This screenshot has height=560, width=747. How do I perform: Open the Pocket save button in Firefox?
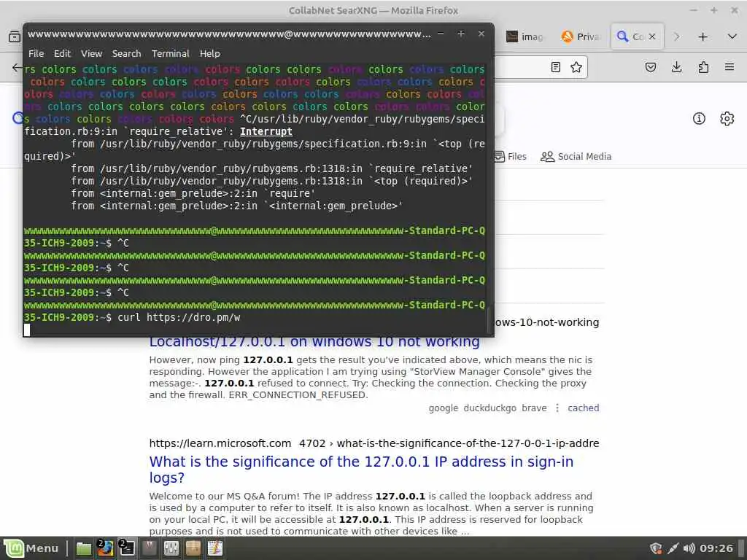651,67
